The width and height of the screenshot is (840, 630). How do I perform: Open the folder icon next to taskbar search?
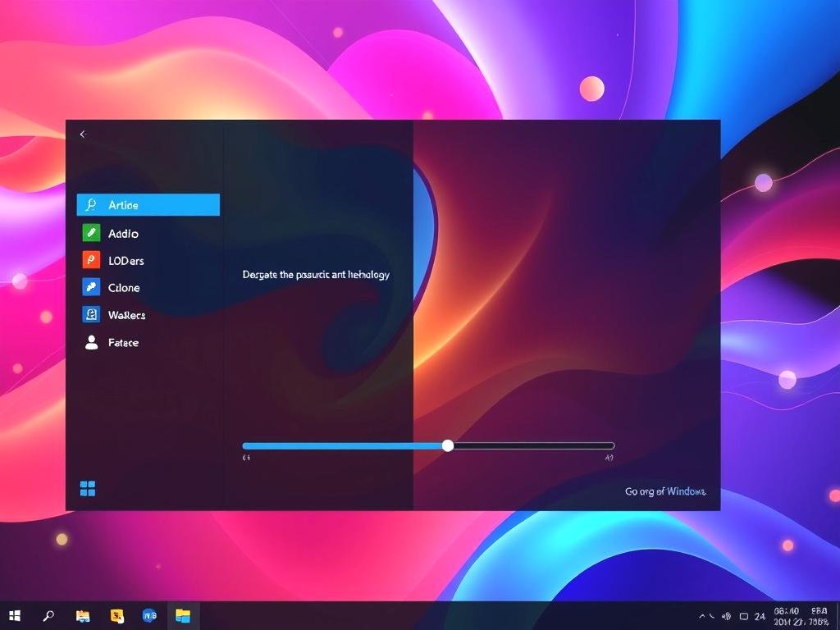coord(83,615)
